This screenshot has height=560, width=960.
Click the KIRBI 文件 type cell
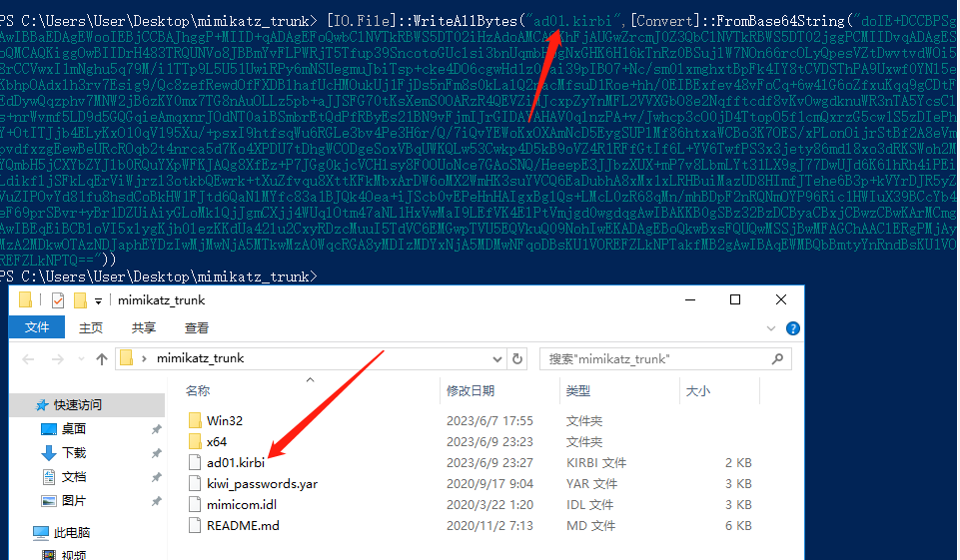[596, 463]
